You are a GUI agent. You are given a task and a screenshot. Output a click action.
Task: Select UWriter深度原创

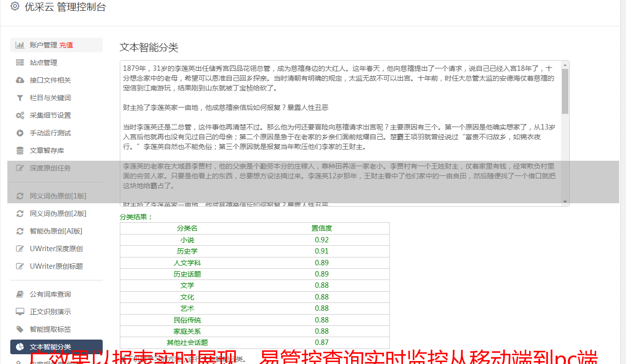click(56, 249)
